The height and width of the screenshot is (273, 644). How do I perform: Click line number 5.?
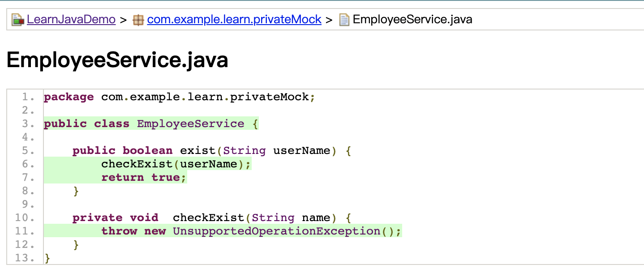(28, 151)
